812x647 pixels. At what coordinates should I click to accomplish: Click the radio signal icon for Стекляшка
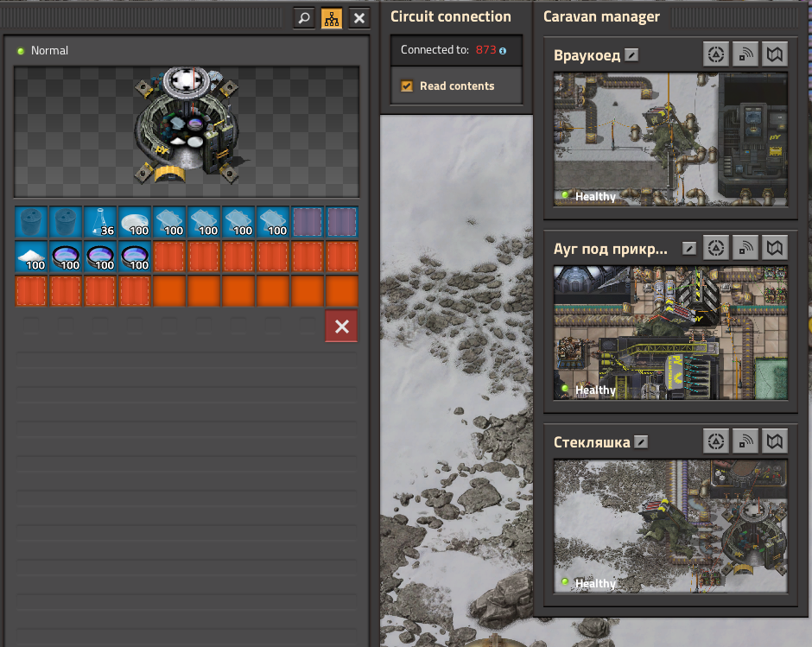pos(745,441)
